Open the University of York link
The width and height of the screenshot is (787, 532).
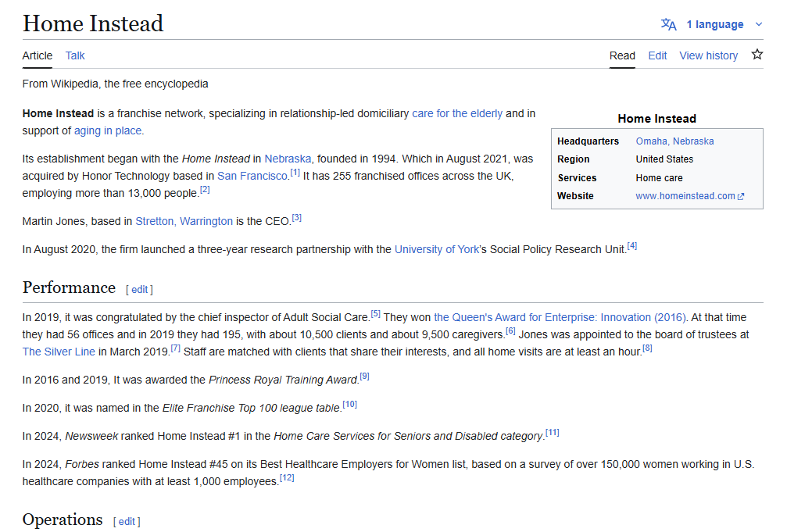point(437,249)
